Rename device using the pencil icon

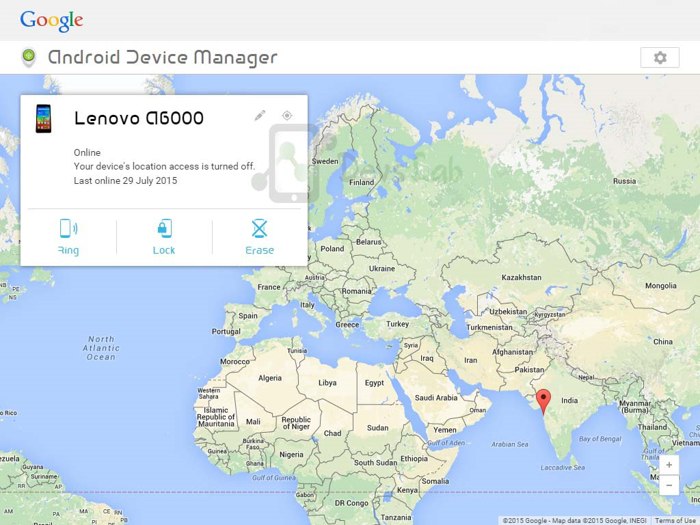(260, 116)
